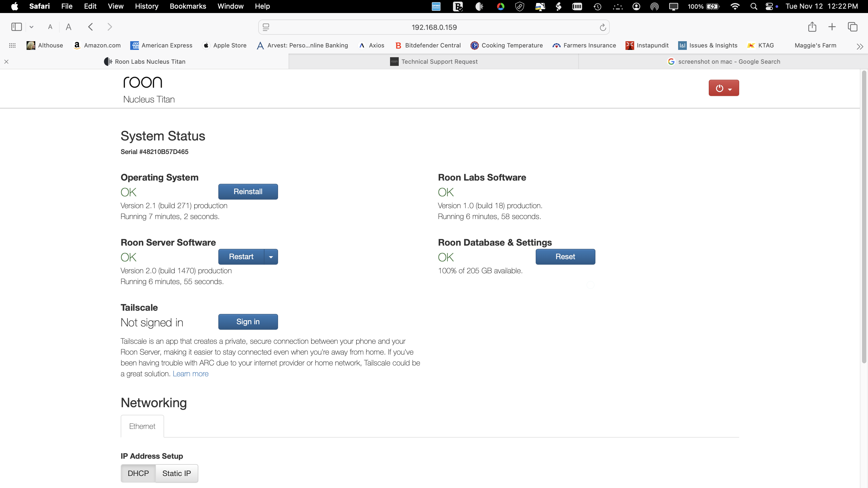Reset Roon Database & Settings
Screen dimensions: 868x488
pos(565,257)
